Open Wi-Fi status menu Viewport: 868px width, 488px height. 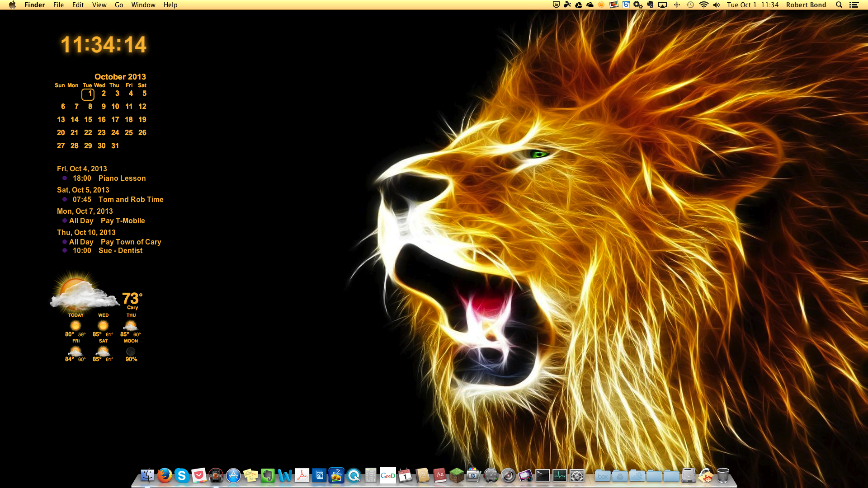pyautogui.click(x=703, y=5)
